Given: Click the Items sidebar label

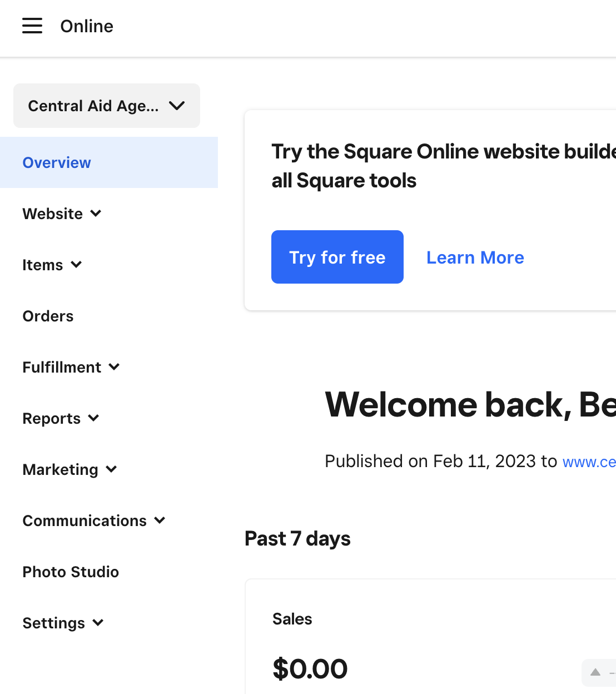Looking at the screenshot, I should (x=42, y=265).
